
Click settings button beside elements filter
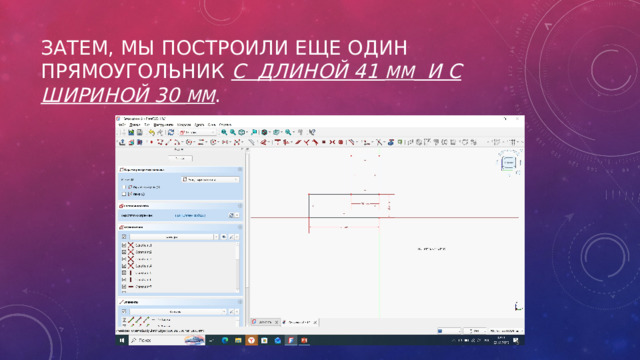[x=232, y=311]
